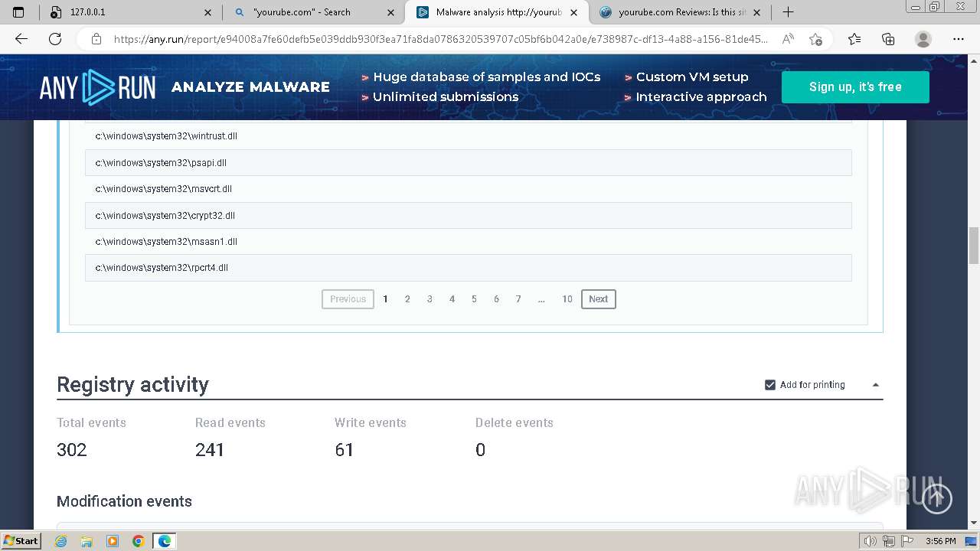Image resolution: width=980 pixels, height=551 pixels.
Task: Open the Read aloud icon
Action: point(787,39)
